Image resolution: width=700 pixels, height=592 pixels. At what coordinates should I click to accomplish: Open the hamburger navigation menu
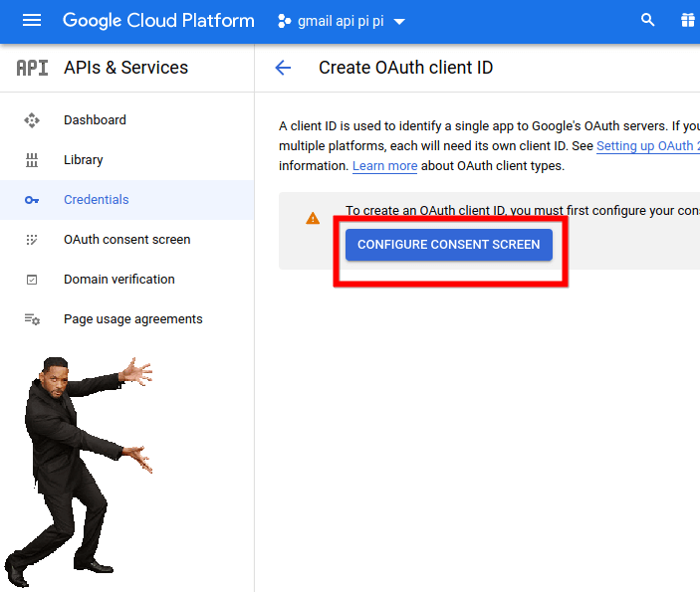[32, 21]
